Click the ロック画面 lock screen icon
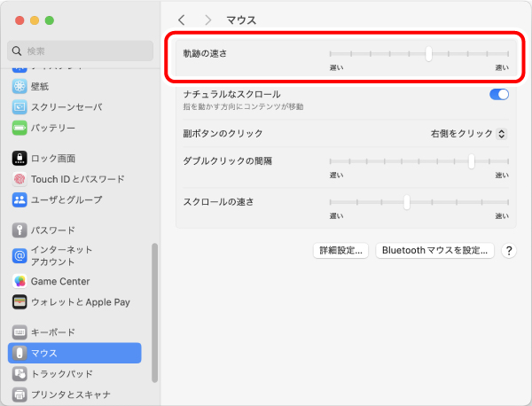 [20, 158]
